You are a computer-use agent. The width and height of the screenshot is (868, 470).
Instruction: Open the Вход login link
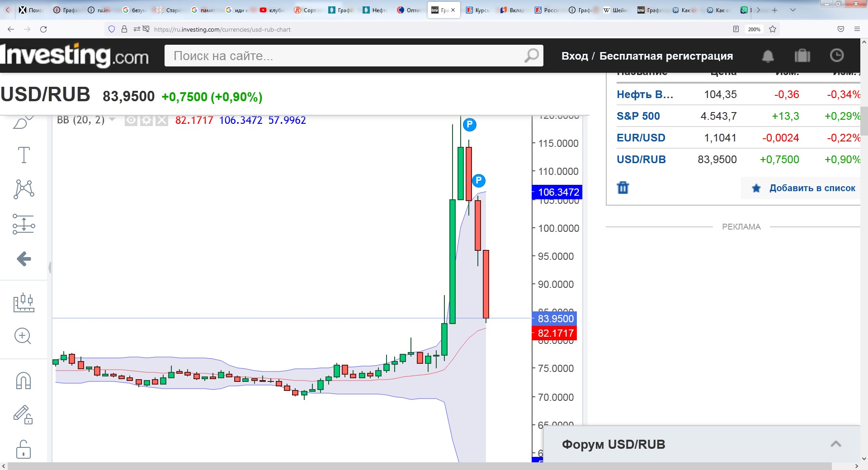click(575, 56)
